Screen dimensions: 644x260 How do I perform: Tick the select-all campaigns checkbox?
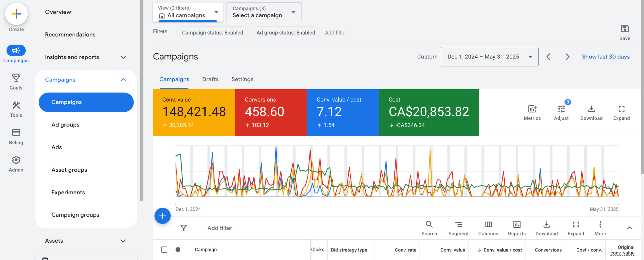pos(164,250)
